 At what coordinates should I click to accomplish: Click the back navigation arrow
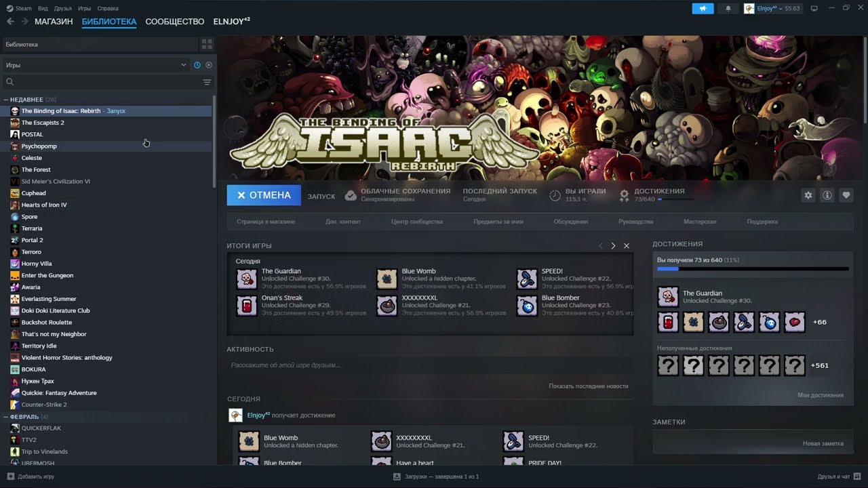(10, 21)
